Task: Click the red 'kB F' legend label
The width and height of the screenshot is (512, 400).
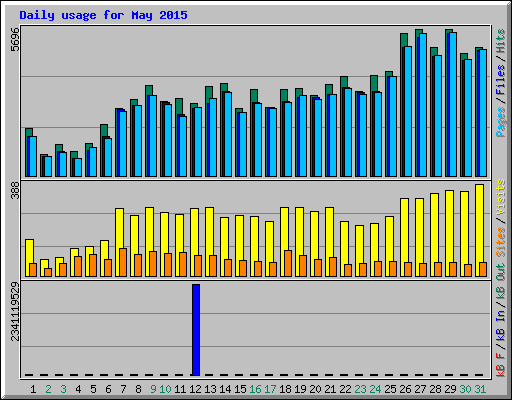Action: click(500, 365)
